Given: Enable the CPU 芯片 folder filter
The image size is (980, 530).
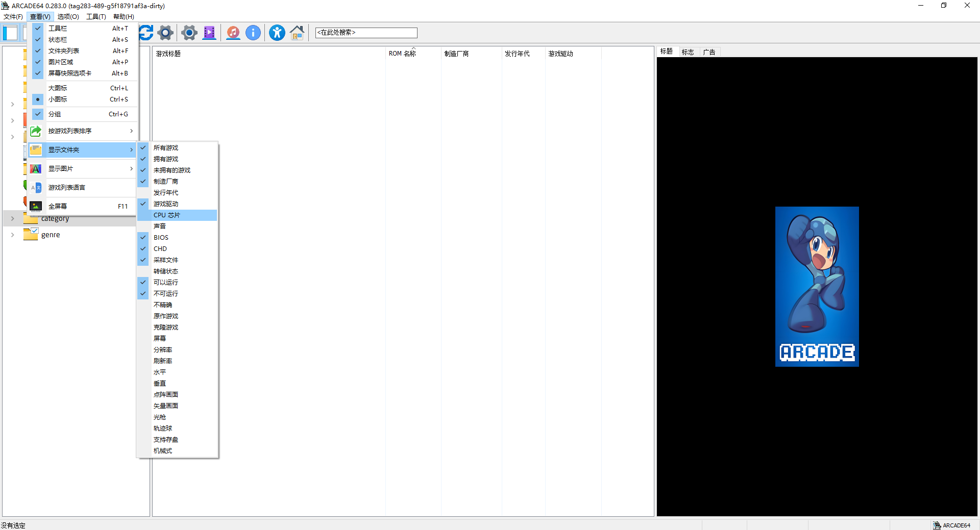Looking at the screenshot, I should coord(167,215).
